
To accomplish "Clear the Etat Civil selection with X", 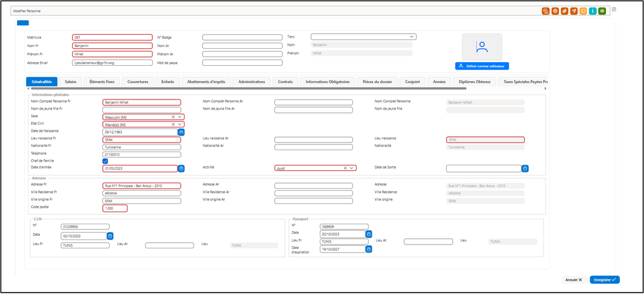I will (x=173, y=124).
